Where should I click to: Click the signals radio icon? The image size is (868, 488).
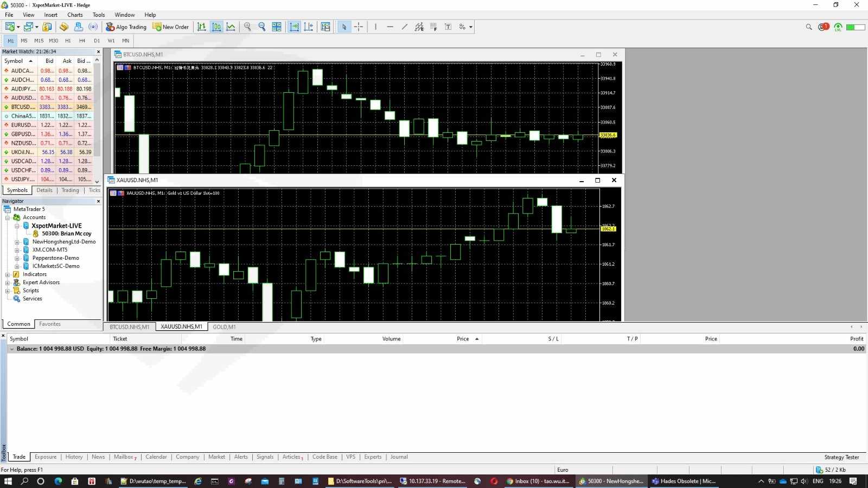[x=93, y=27]
